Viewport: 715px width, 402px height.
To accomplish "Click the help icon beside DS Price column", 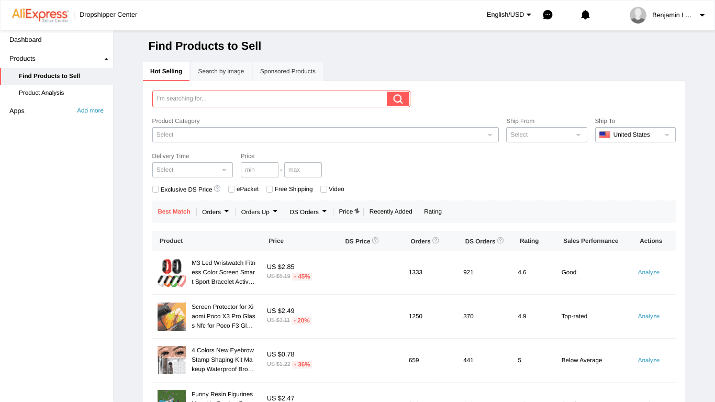I will (x=375, y=241).
